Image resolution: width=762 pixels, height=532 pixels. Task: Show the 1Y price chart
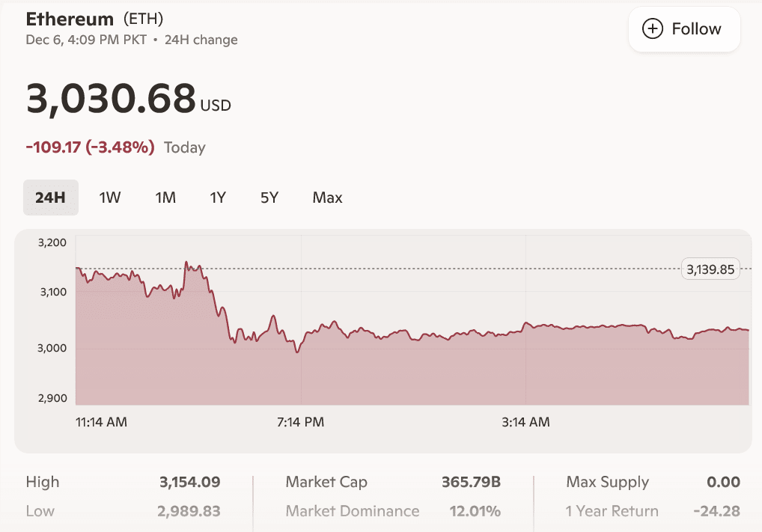(218, 198)
